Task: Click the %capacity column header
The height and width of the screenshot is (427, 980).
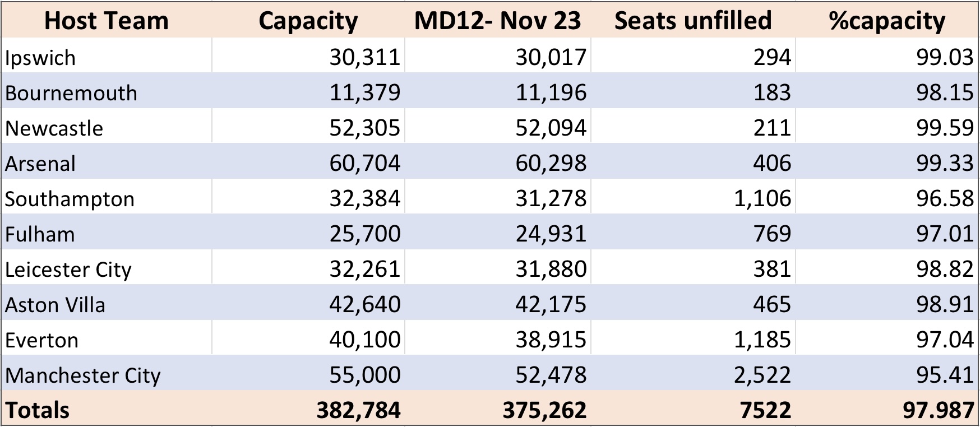Action: tap(887, 20)
